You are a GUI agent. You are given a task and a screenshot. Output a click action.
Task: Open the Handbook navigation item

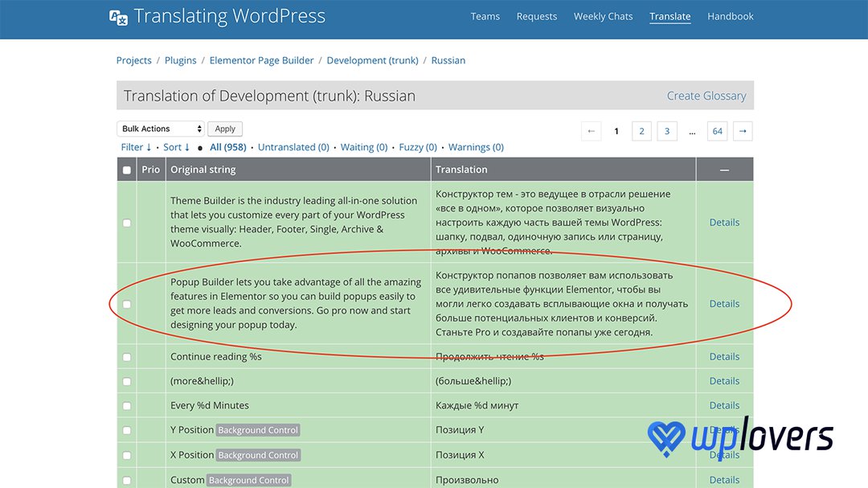[x=730, y=16]
